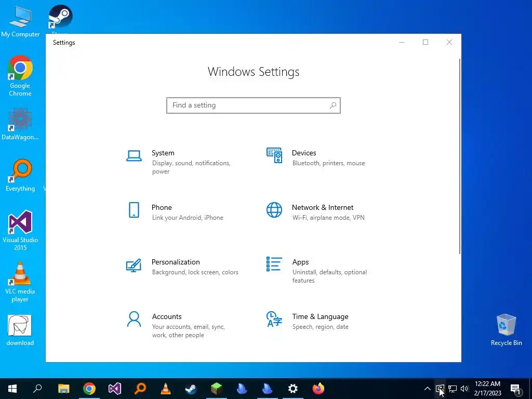This screenshot has height=399, width=532.
Task: Click the search magnifier in Find a setting
Action: (x=333, y=105)
